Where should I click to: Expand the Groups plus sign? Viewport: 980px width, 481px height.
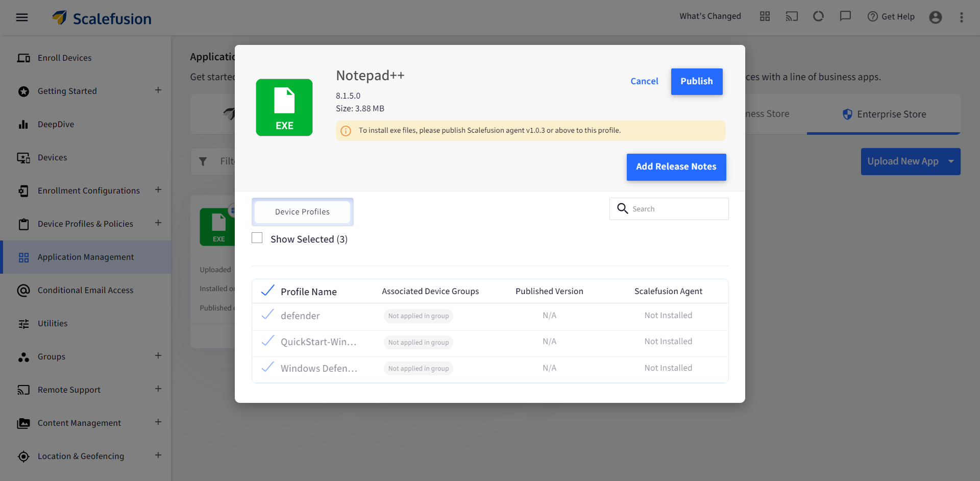pos(158,356)
